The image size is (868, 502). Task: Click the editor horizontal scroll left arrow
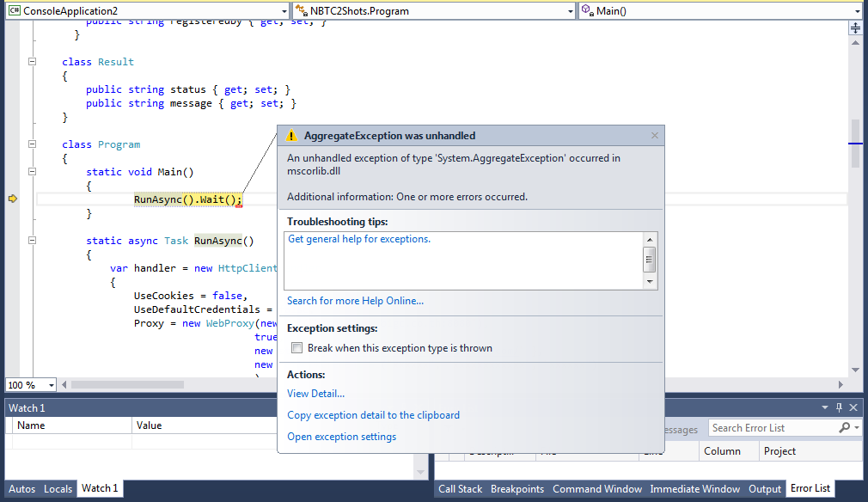tap(64, 384)
